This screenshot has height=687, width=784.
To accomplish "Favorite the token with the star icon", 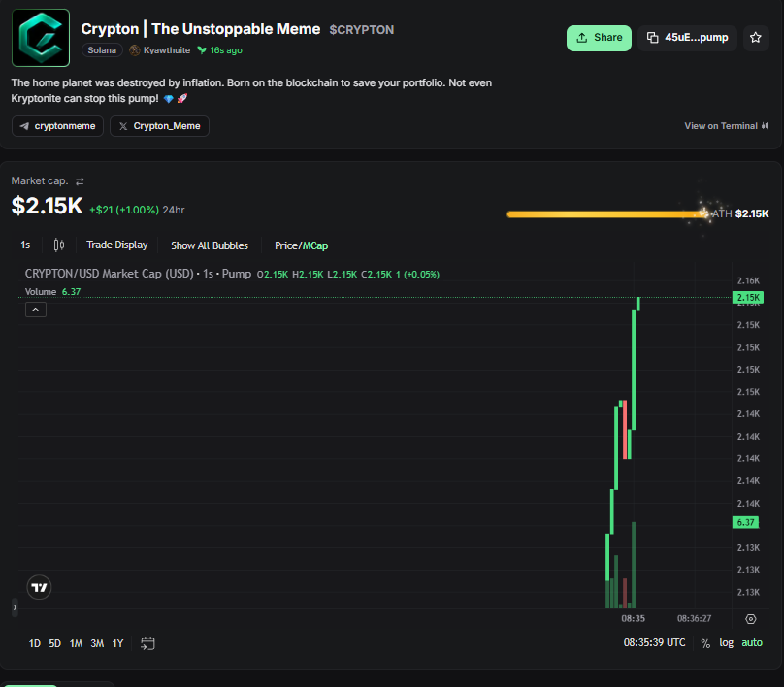I will pos(756,38).
